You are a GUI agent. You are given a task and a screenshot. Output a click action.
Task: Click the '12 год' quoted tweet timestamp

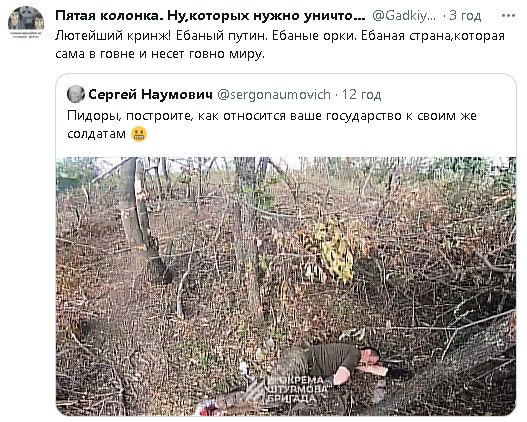coord(361,95)
